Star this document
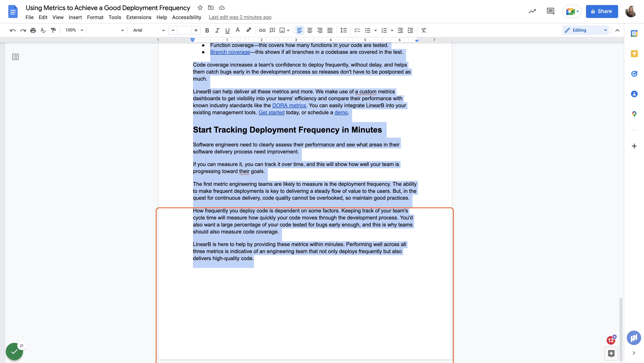 click(x=200, y=8)
